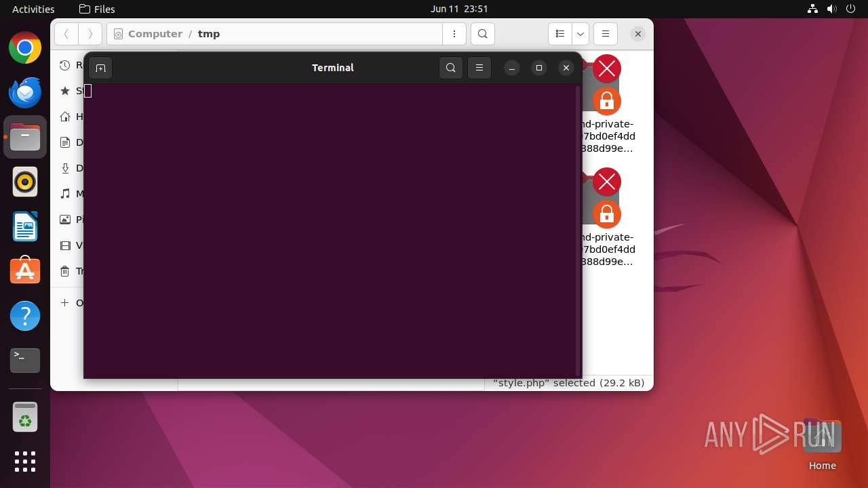Open a new tab in Terminal

pyautogui.click(x=100, y=68)
